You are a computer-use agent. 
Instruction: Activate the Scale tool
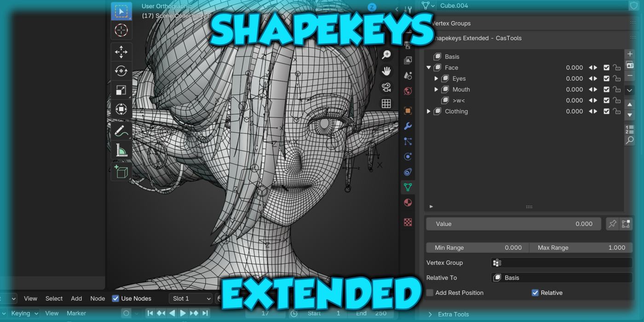(x=121, y=90)
